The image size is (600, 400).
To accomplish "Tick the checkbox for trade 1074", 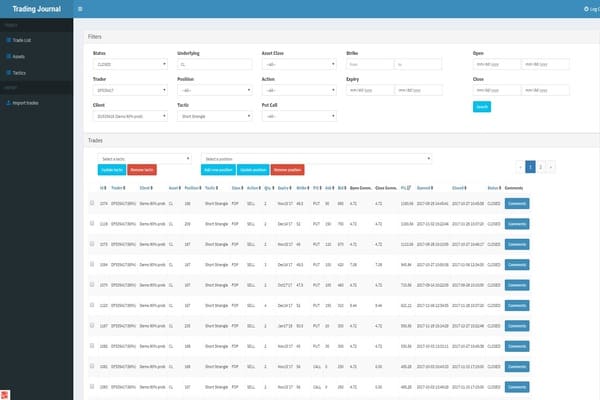I will (92, 202).
